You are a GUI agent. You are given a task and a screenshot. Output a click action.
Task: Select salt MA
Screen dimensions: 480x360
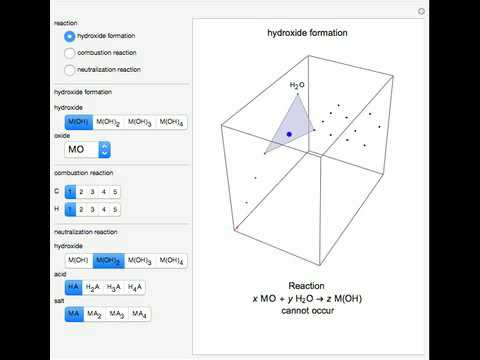click(74, 314)
